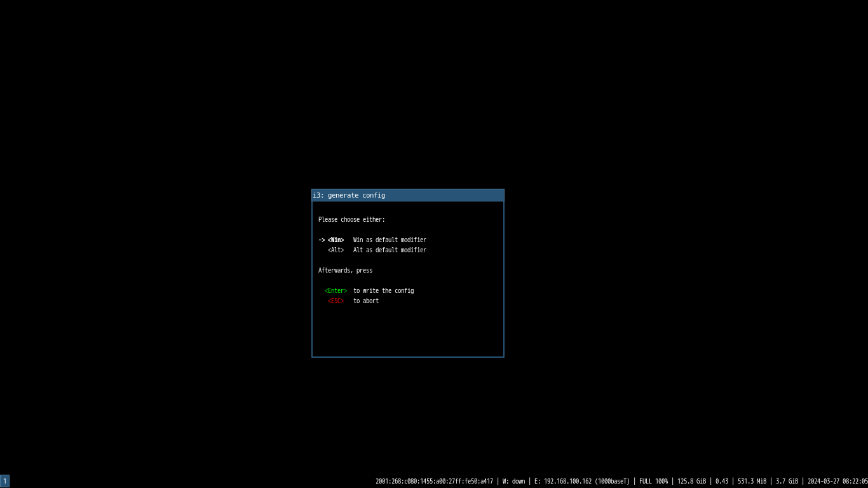The height and width of the screenshot is (488, 868).
Task: Click the '125.8 GiB' disk status
Action: tap(691, 482)
